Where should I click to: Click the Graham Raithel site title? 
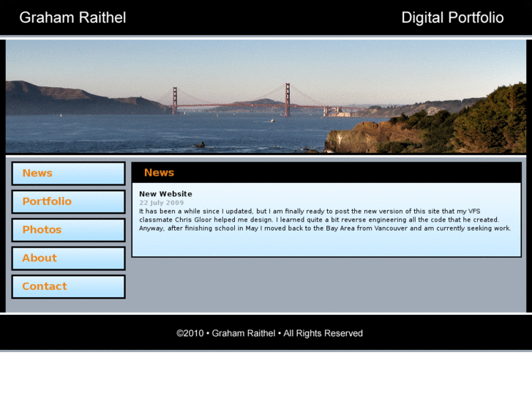72,18
